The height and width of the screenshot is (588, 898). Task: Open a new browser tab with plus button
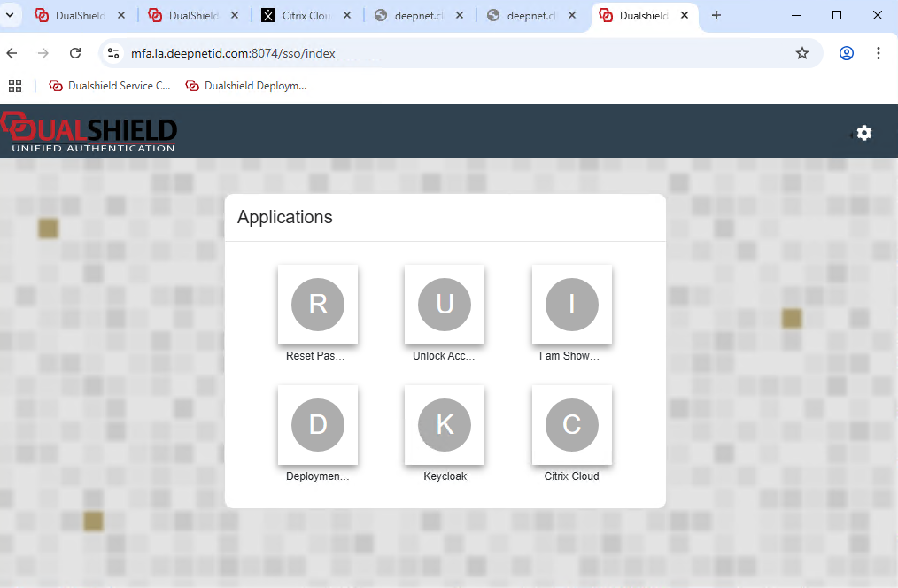[x=716, y=15]
